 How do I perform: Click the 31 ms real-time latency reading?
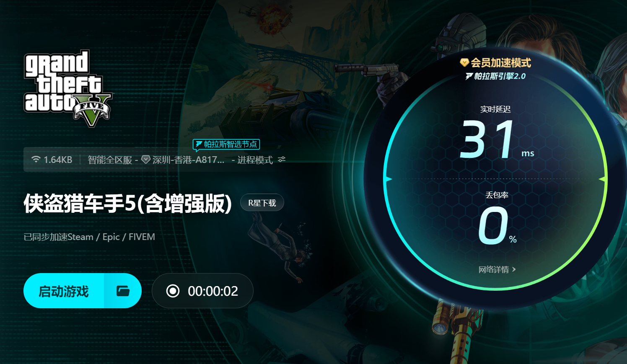tap(497, 139)
